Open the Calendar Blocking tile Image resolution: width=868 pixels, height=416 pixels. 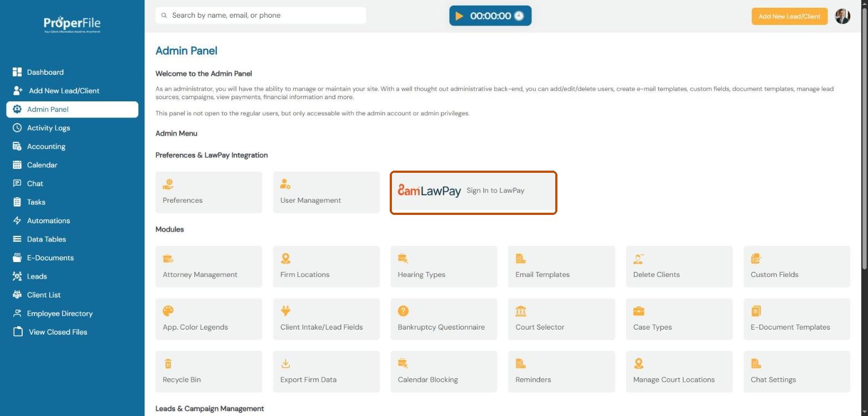tap(444, 372)
